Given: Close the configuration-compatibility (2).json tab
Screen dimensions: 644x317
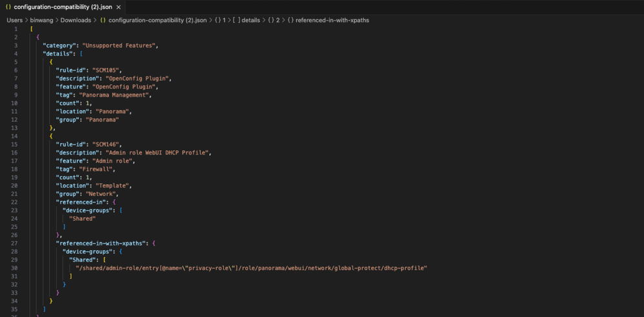Looking at the screenshot, I should coord(119,7).
